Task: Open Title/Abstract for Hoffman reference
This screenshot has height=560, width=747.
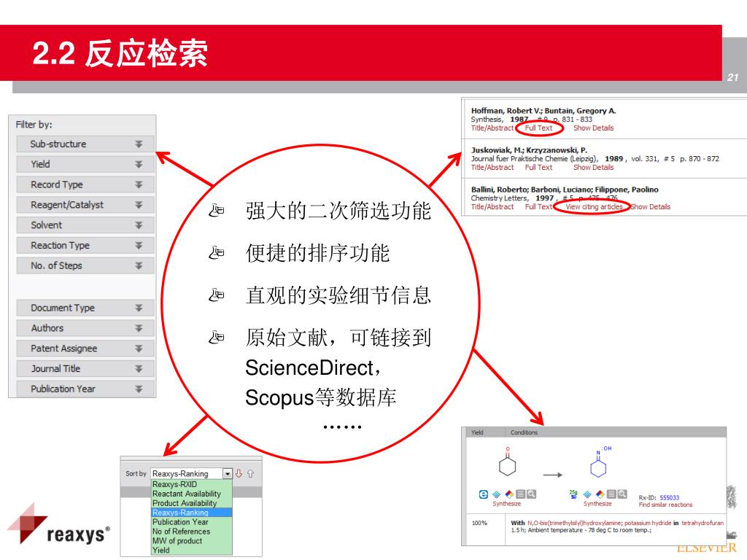Action: coord(492,128)
